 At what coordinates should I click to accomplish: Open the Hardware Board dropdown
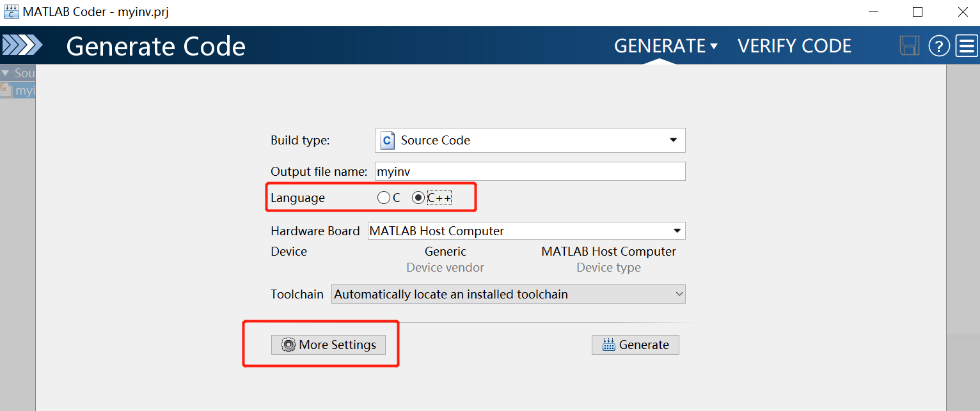(527, 231)
